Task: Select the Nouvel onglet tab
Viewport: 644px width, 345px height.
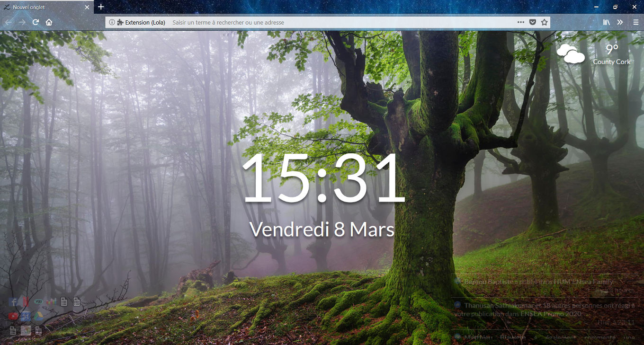Action: click(43, 7)
